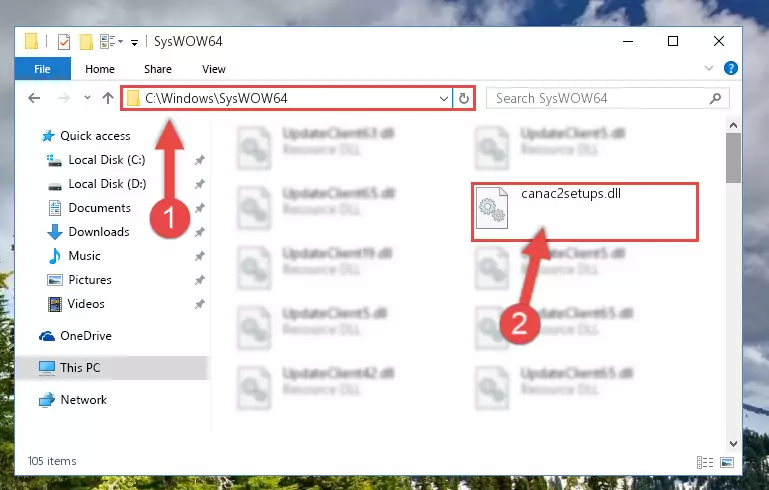Go back with the left arrow
The width and height of the screenshot is (769, 490).
pos(34,98)
